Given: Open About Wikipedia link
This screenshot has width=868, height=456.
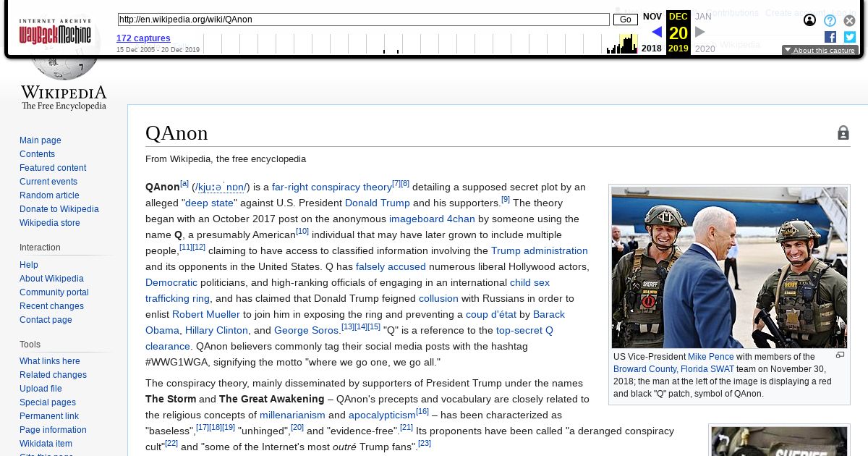Looking at the screenshot, I should 51,279.
